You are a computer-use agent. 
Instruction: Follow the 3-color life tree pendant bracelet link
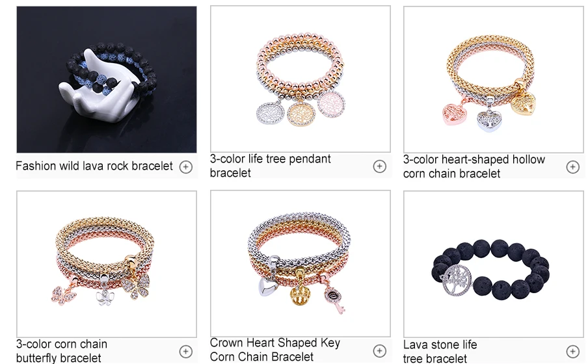(270, 166)
